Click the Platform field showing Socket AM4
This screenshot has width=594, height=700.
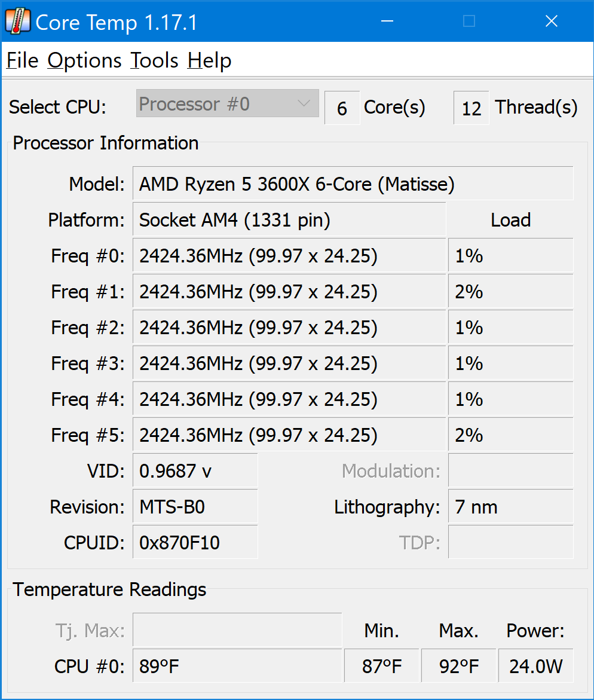289,219
